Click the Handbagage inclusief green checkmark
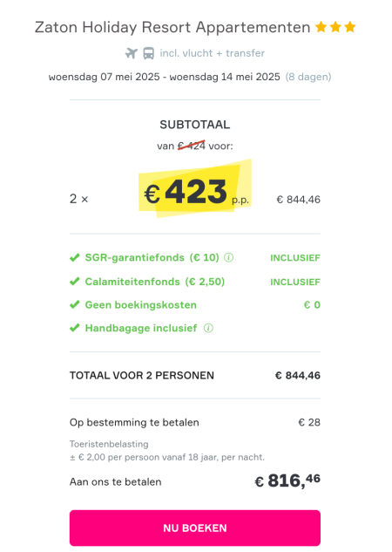The image size is (392, 552). tap(75, 328)
